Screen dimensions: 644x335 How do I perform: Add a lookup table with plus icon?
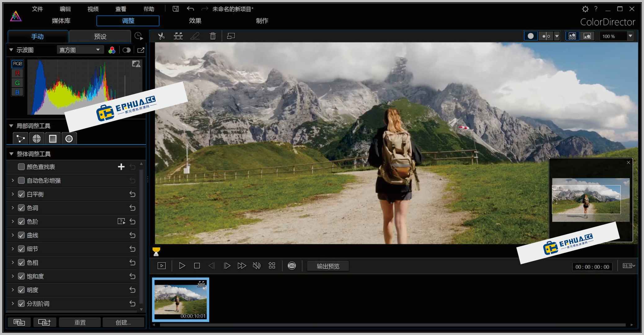point(121,167)
